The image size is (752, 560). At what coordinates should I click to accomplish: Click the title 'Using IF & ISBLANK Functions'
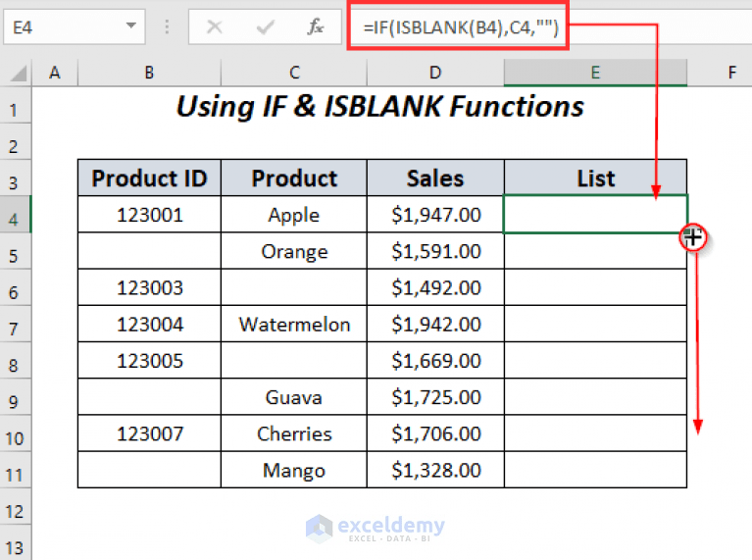click(x=379, y=107)
